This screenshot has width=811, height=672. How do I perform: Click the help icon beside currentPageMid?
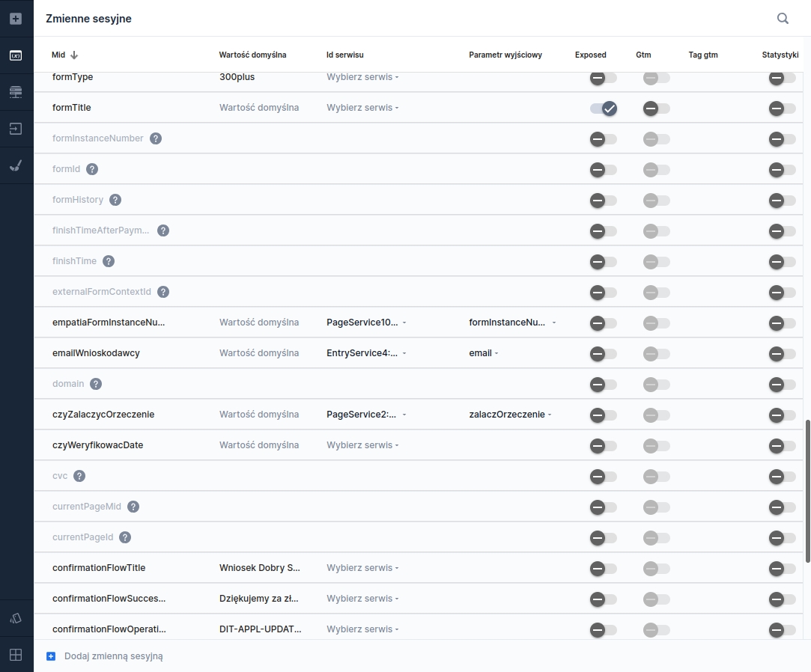pyautogui.click(x=133, y=507)
